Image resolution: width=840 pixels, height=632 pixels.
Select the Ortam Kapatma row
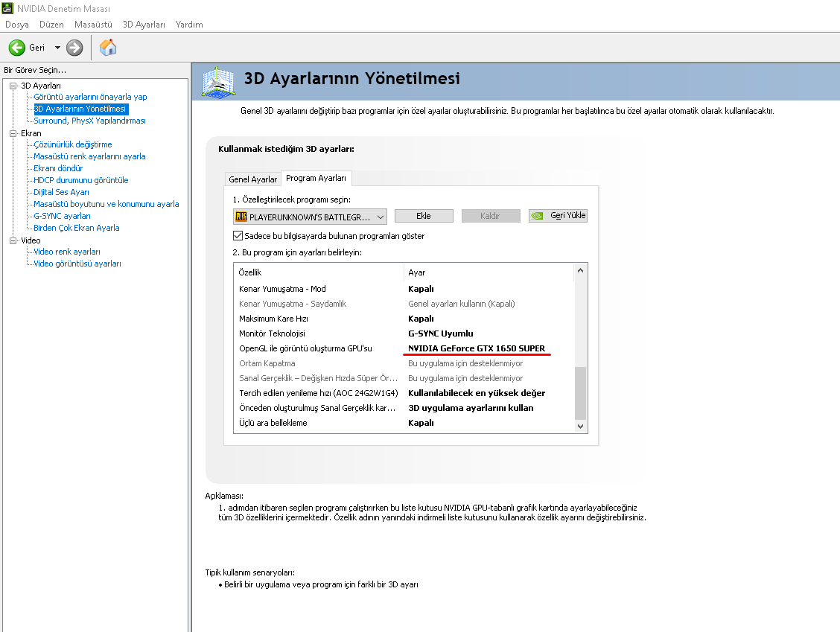pos(404,363)
